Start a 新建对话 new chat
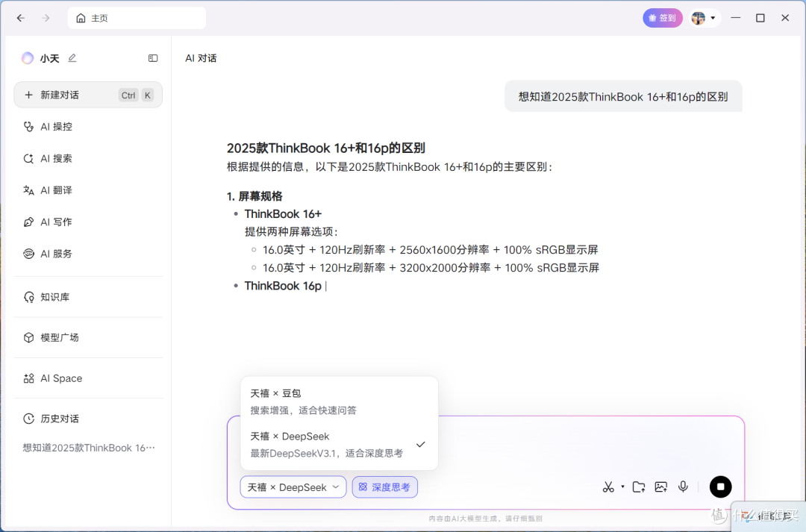 [88, 95]
